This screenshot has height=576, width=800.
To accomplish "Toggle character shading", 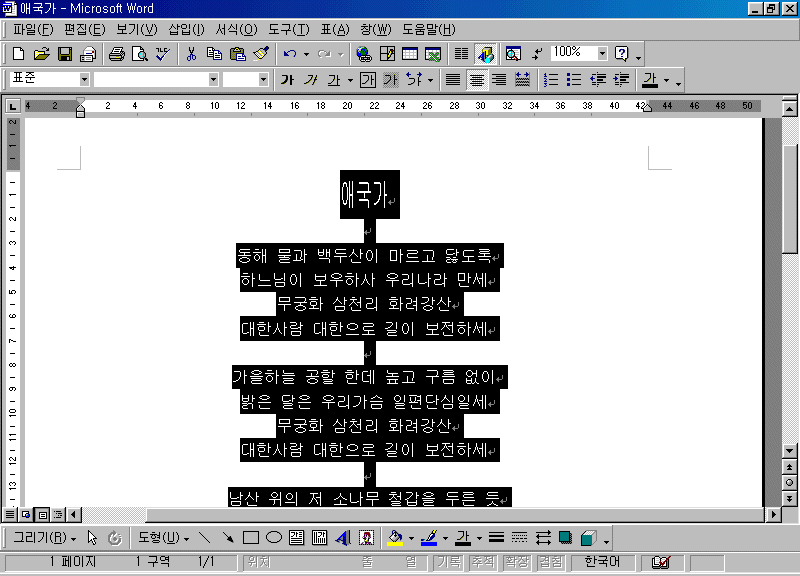I will [x=390, y=80].
